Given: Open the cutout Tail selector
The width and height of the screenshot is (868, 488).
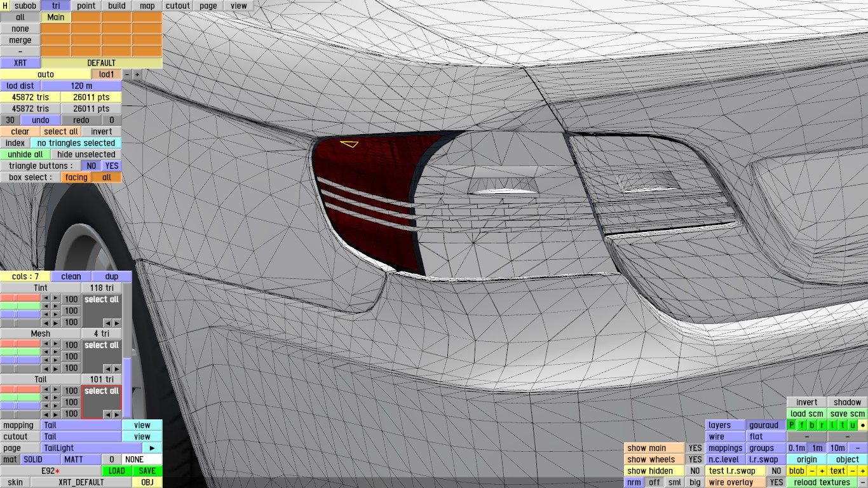Looking at the screenshot, I should (x=81, y=437).
